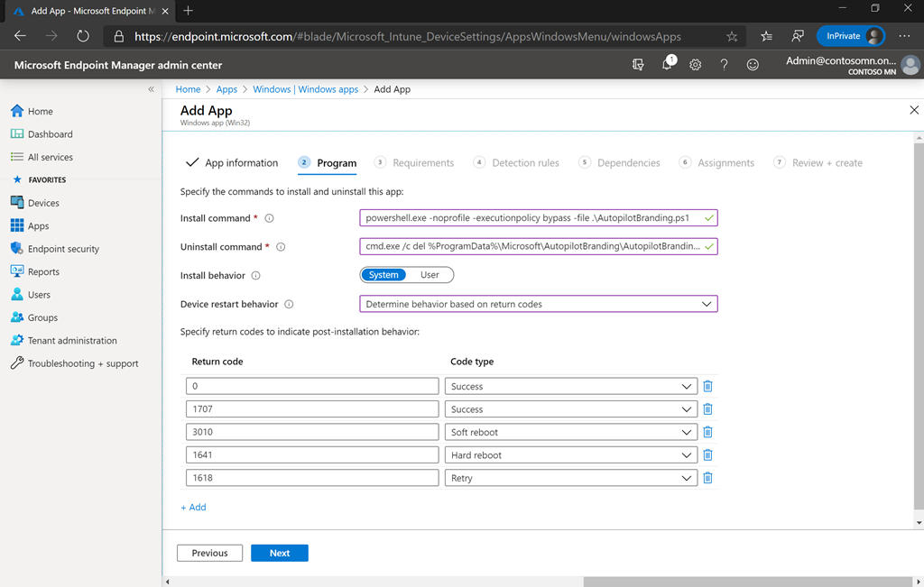Open Endpoint security in the sidebar
The image size is (924, 587).
63,249
